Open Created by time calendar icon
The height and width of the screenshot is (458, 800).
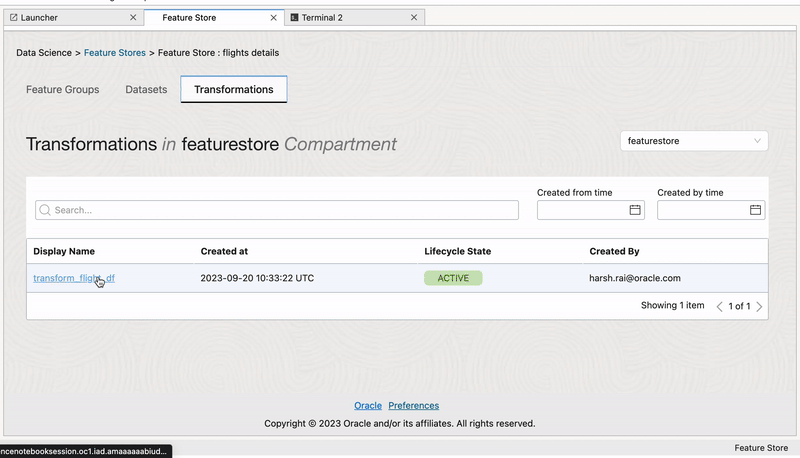tap(755, 210)
